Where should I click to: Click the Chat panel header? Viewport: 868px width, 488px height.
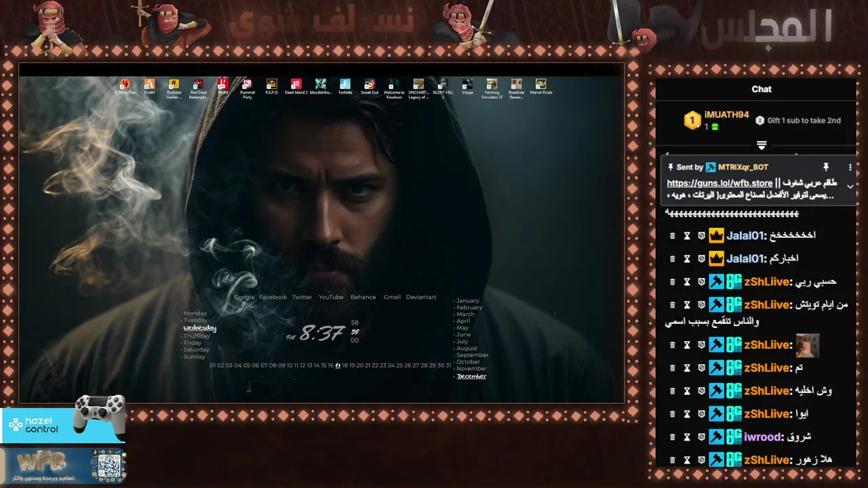762,89
